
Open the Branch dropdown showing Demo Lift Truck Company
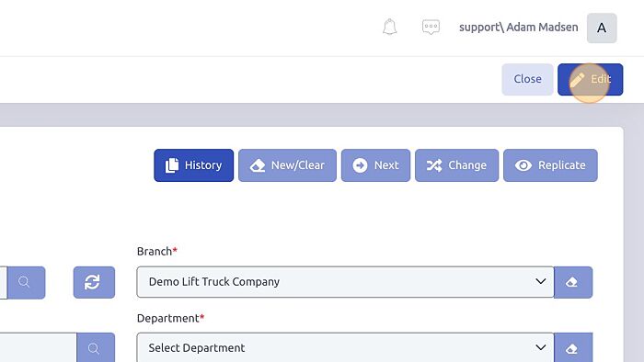click(345, 282)
